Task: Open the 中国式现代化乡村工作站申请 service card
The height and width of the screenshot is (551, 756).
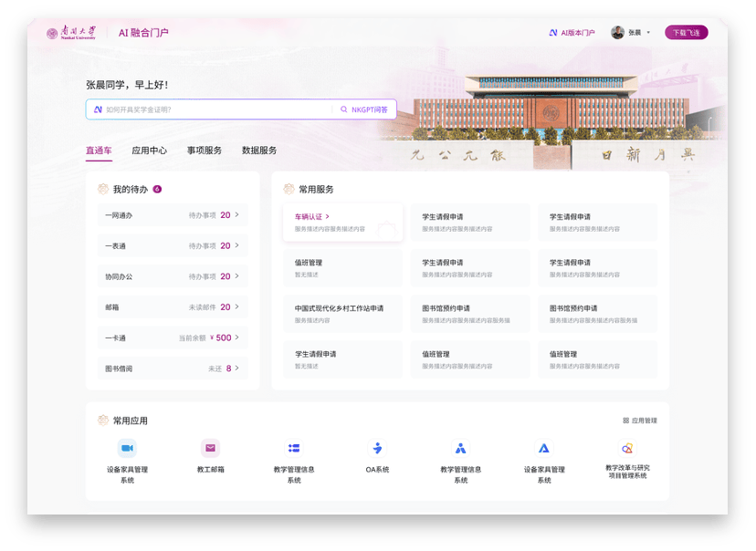Action: (x=342, y=314)
